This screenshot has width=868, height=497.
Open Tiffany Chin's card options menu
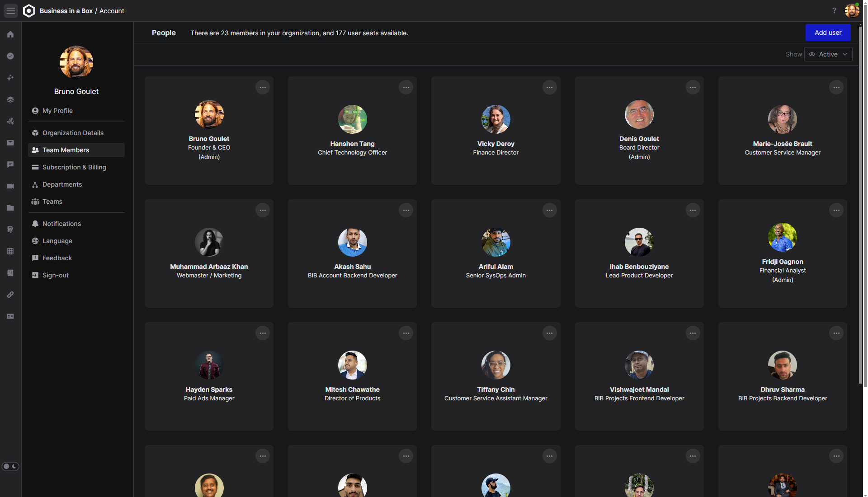[x=549, y=333]
